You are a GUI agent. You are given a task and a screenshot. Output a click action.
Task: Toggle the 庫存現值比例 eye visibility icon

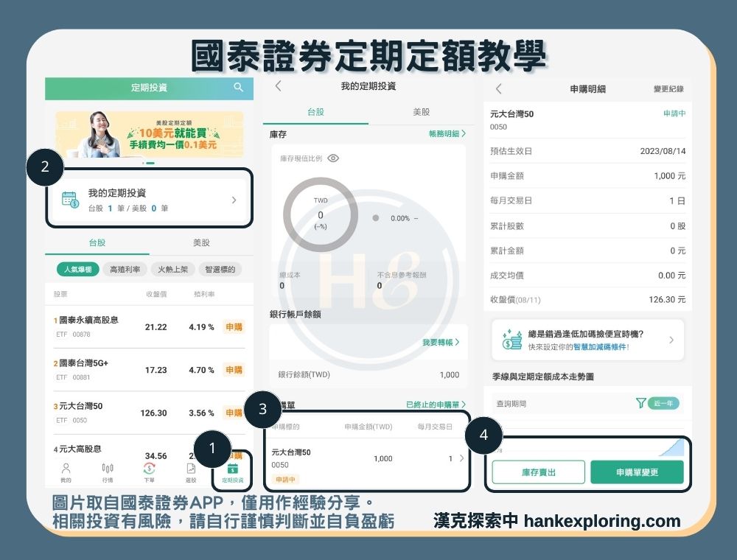333,158
